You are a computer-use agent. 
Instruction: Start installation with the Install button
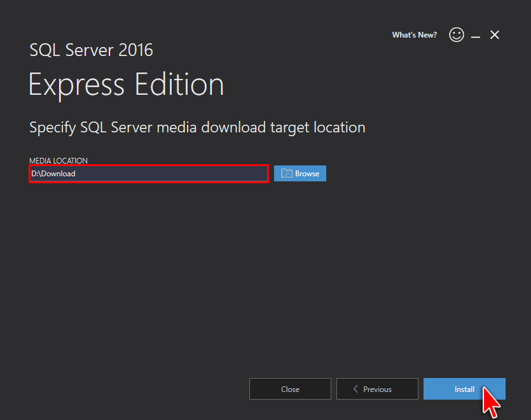click(464, 389)
